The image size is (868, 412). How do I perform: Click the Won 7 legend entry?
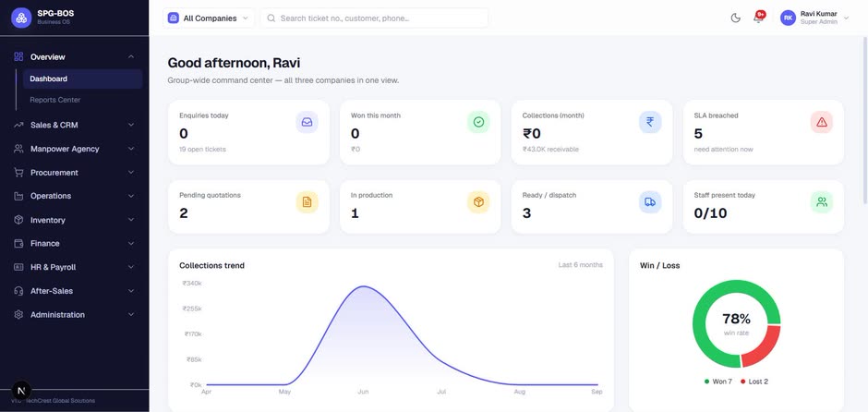[x=718, y=382]
